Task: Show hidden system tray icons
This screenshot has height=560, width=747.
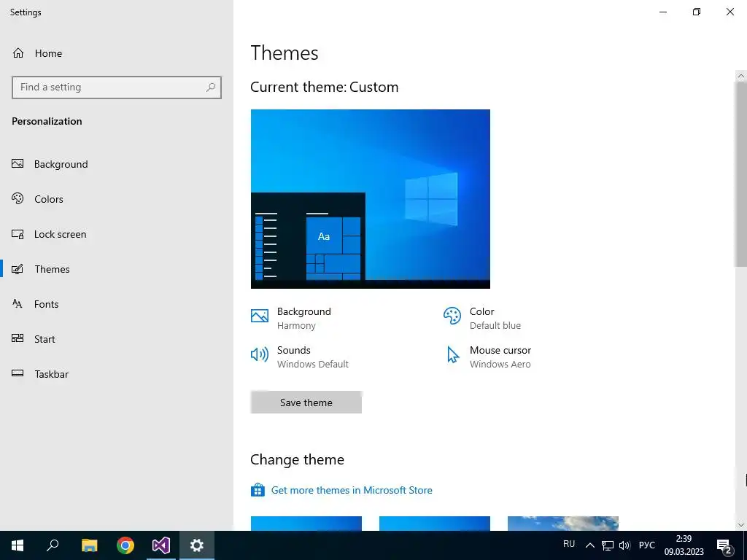Action: click(589, 545)
